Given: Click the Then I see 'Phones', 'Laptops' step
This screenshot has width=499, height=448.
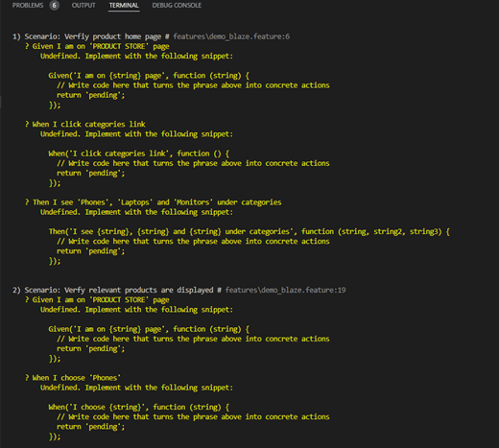Looking at the screenshot, I should pyautogui.click(x=154, y=202).
